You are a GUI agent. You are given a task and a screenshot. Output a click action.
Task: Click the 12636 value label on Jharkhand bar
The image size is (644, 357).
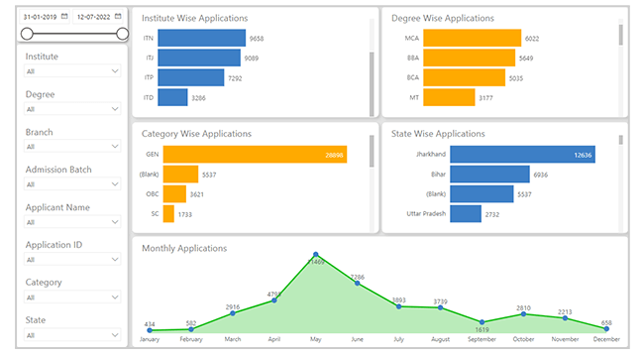click(583, 155)
